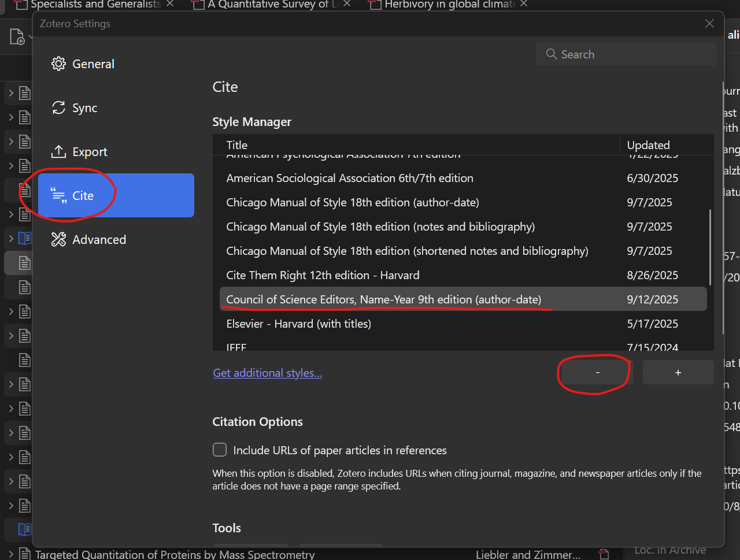Viewport: 740px width, 560px height.
Task: Close the Specialists and Generalists tab
Action: (170, 4)
